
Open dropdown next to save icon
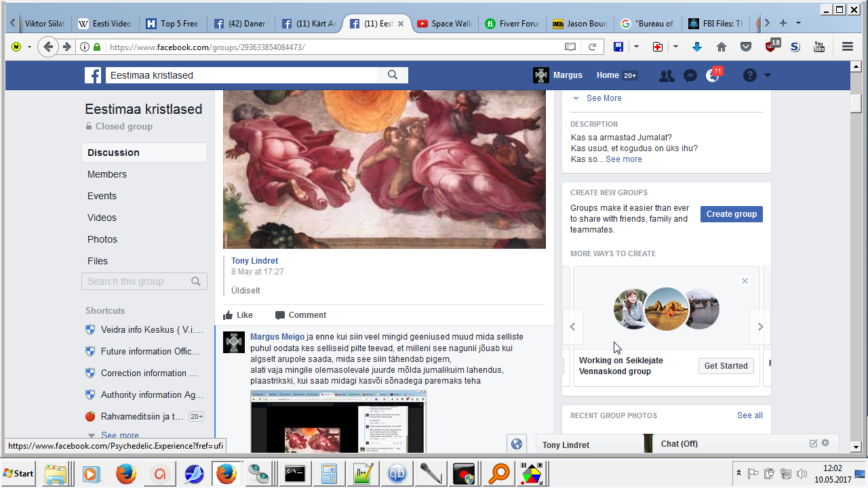[636, 47]
